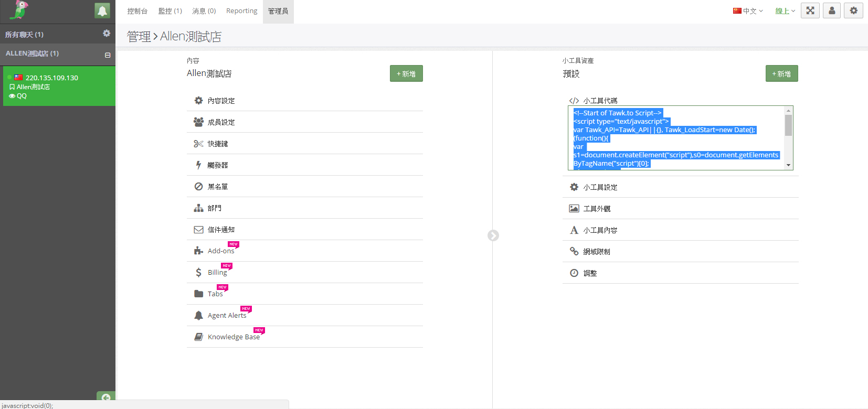The height and width of the screenshot is (409, 868).
Task: Open the 信件通知 link
Action: point(221,230)
